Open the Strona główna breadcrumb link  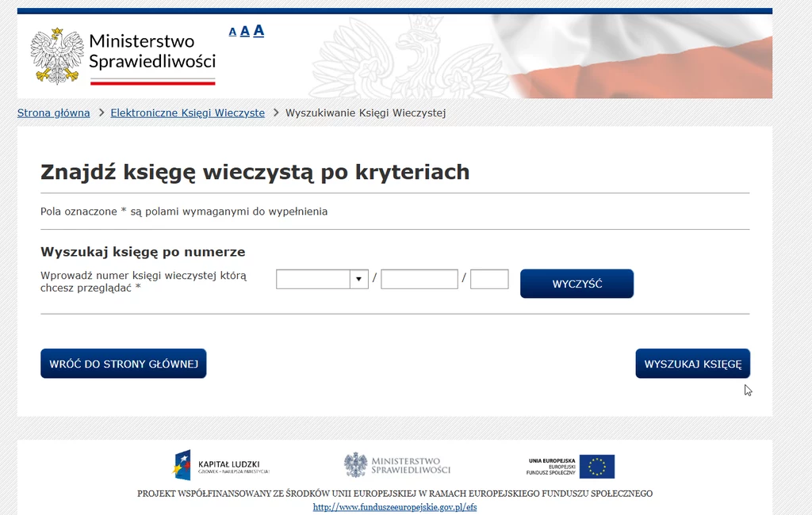[x=53, y=113]
